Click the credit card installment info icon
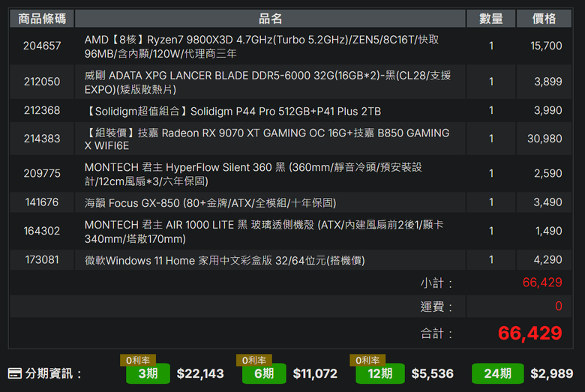This screenshot has width=585, height=392. coord(15,373)
